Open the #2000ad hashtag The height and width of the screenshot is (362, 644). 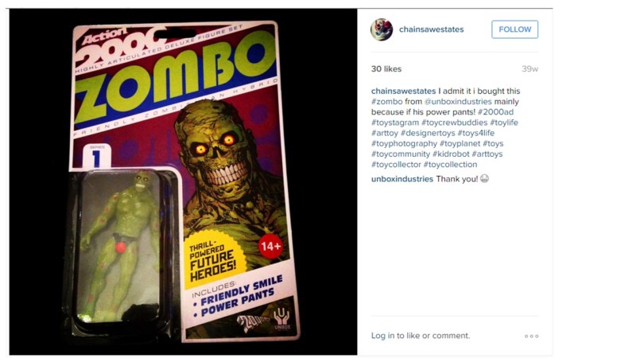pyautogui.click(x=495, y=112)
